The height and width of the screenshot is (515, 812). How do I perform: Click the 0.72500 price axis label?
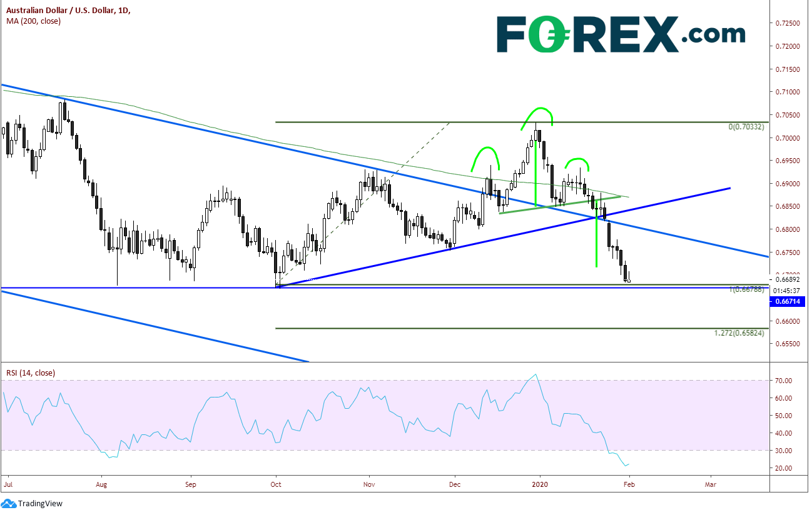tap(788, 23)
